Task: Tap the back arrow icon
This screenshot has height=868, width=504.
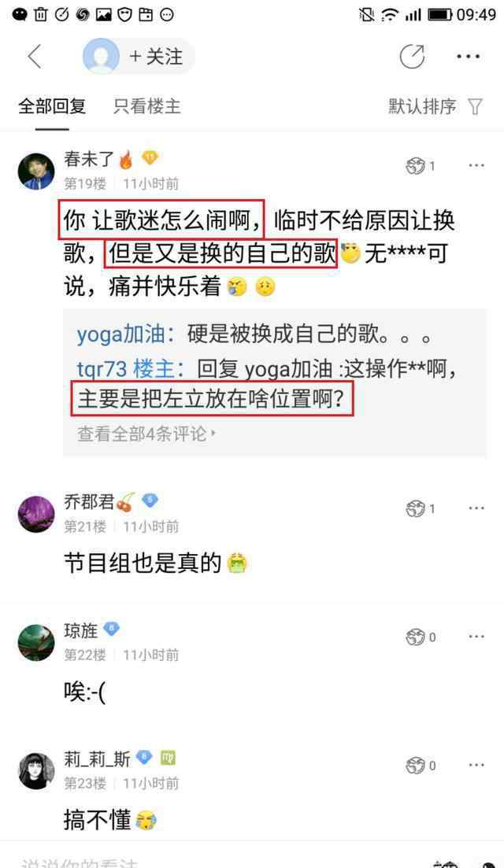Action: coord(35,57)
